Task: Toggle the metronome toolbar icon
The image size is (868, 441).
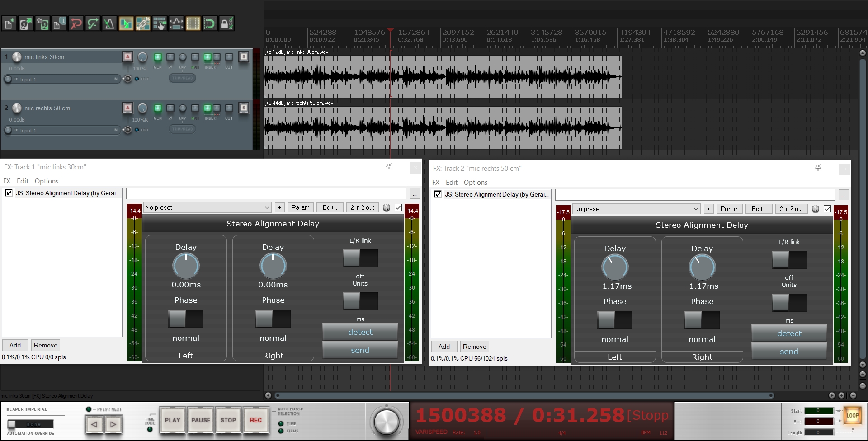Action: point(109,23)
